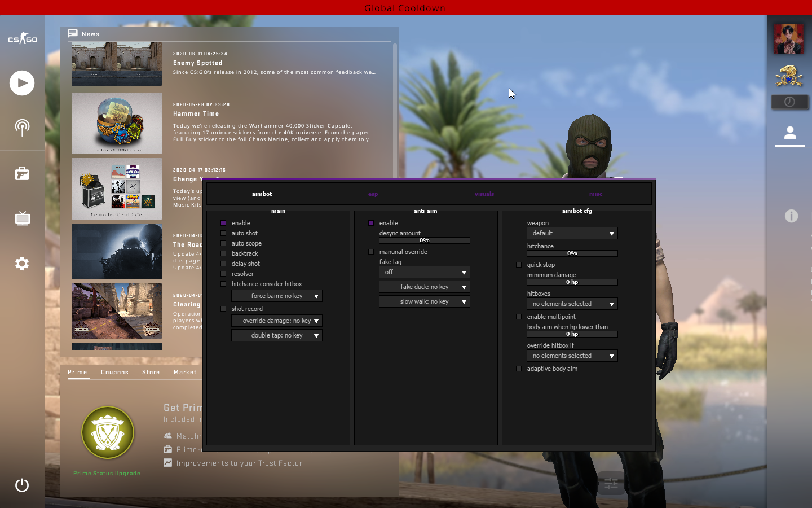Open the override hitbox if dropdown
812x508 pixels.
(572, 356)
